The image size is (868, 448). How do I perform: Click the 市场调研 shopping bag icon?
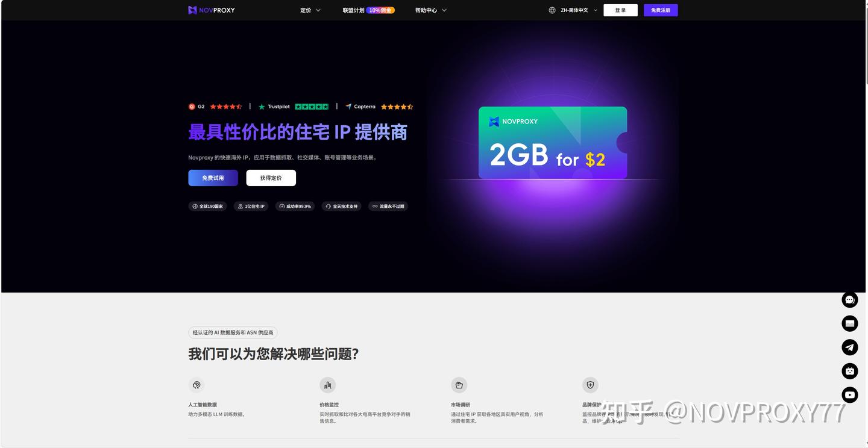coord(459,385)
